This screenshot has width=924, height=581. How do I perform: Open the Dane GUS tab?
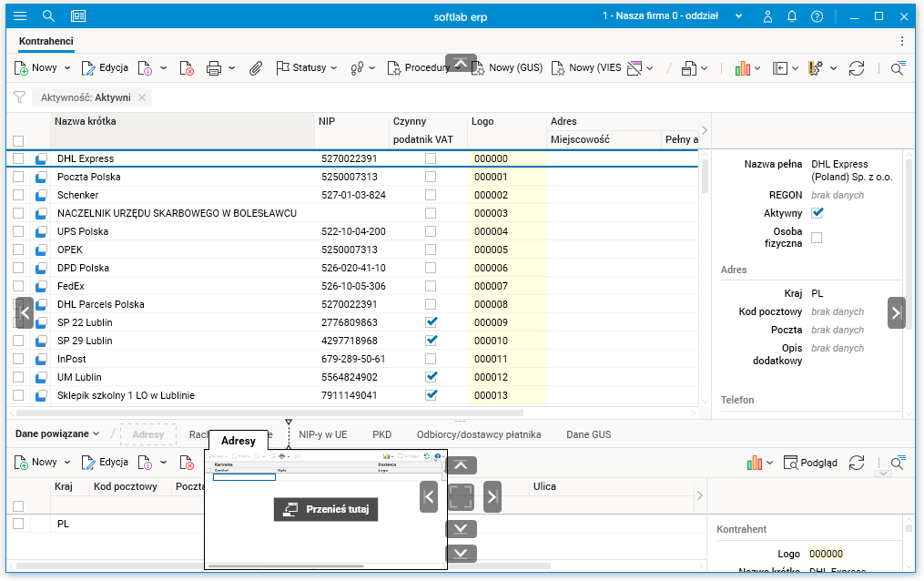[x=588, y=434]
